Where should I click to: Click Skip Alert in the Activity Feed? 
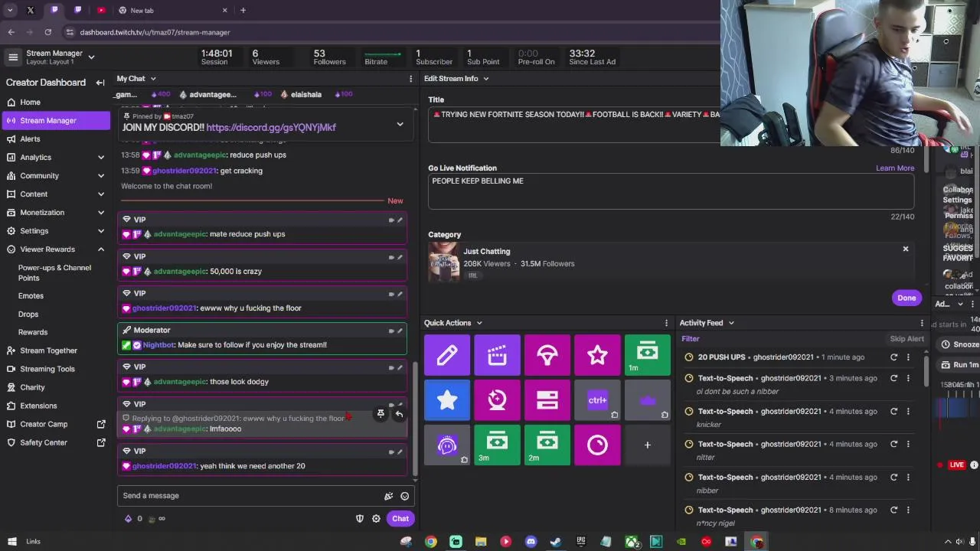(906, 339)
